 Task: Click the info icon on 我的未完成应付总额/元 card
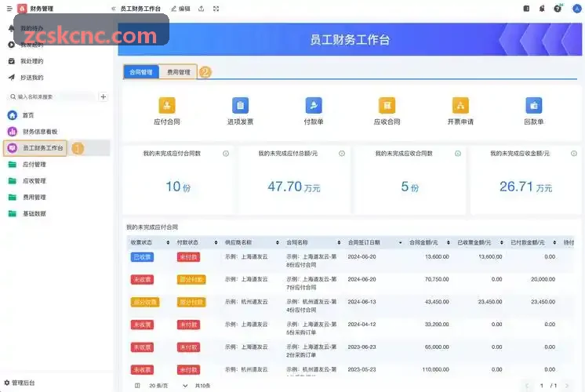click(342, 154)
